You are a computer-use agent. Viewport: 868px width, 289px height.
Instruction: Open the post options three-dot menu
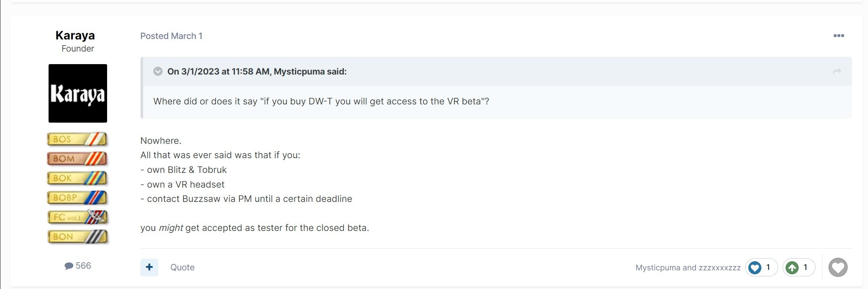click(x=839, y=36)
